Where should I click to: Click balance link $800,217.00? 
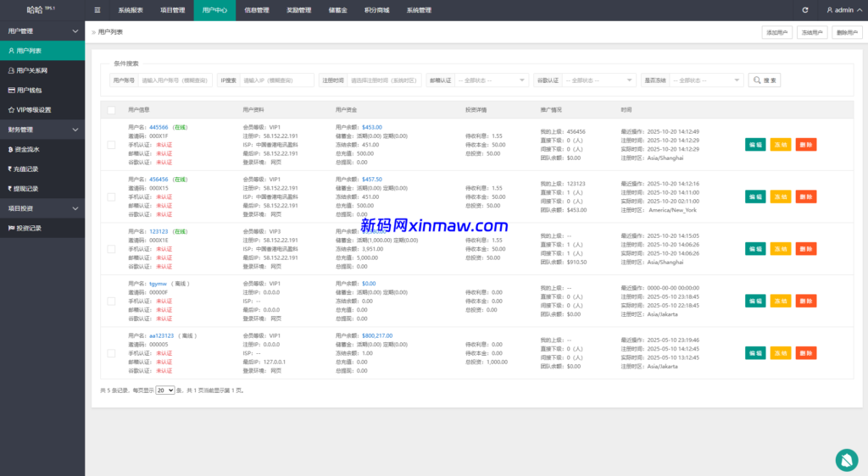[x=377, y=335]
